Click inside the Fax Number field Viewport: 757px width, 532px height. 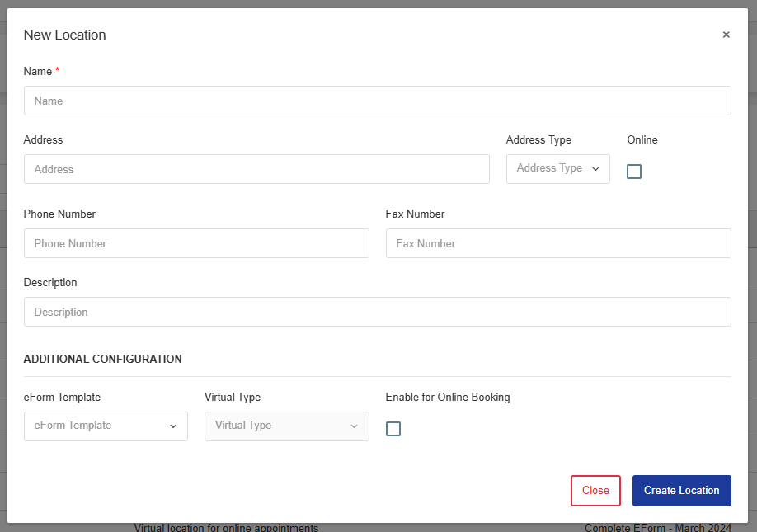point(558,244)
